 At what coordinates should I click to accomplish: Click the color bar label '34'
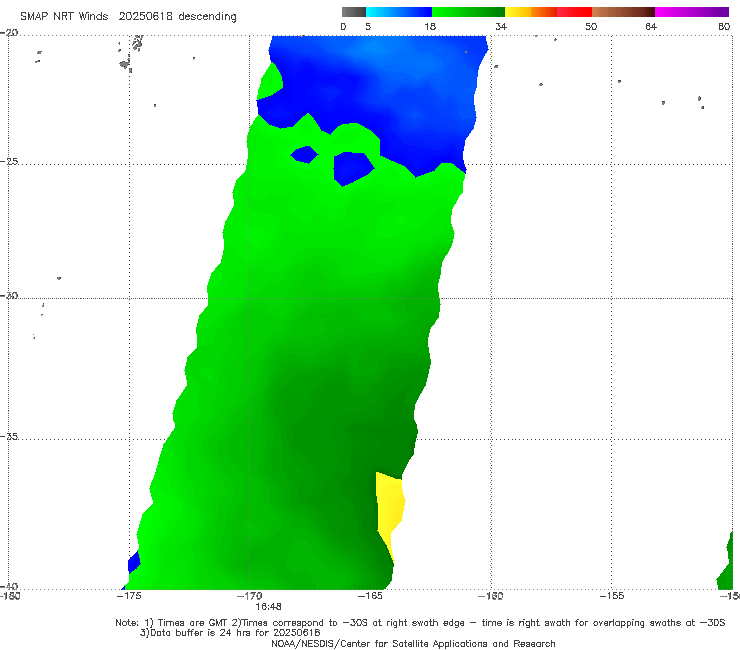click(501, 26)
